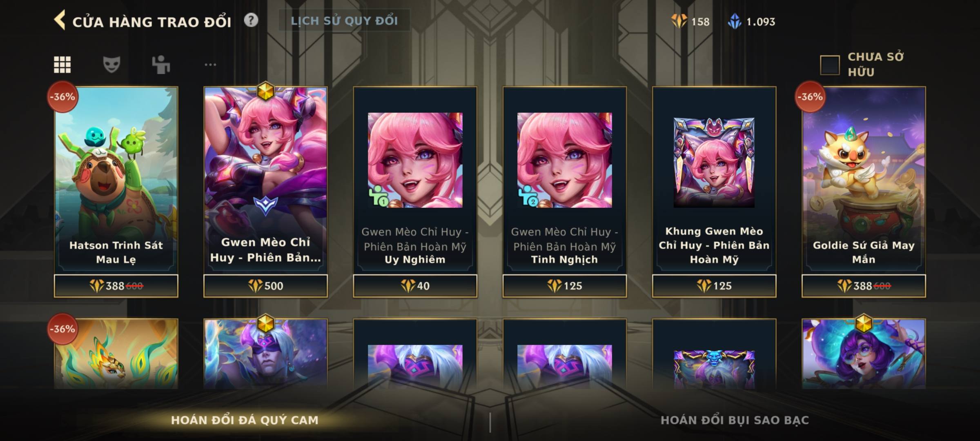Select Gwen Tinh Nghịch emote thumbnail

565,160
